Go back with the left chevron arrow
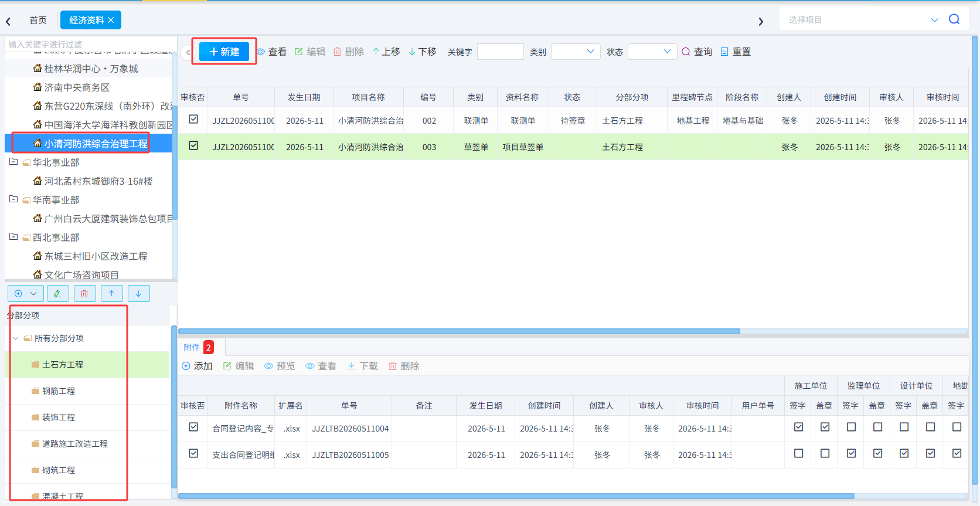This screenshot has height=506, width=980. 8,22
